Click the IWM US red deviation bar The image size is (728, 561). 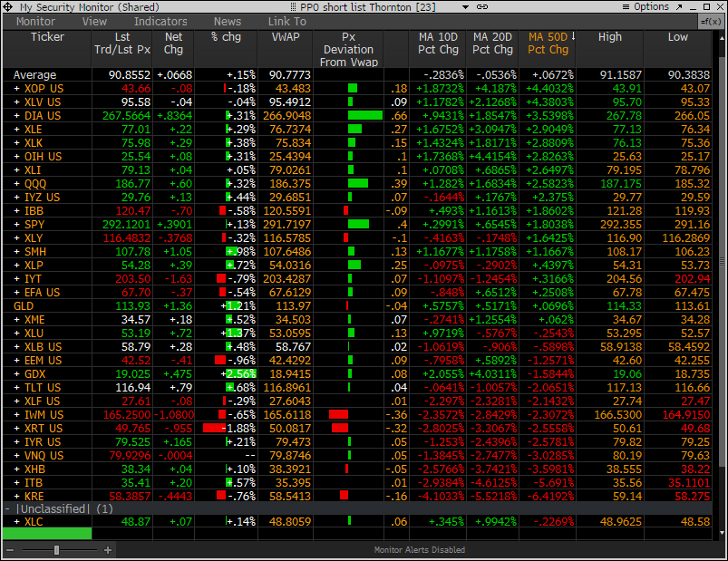pos(338,415)
